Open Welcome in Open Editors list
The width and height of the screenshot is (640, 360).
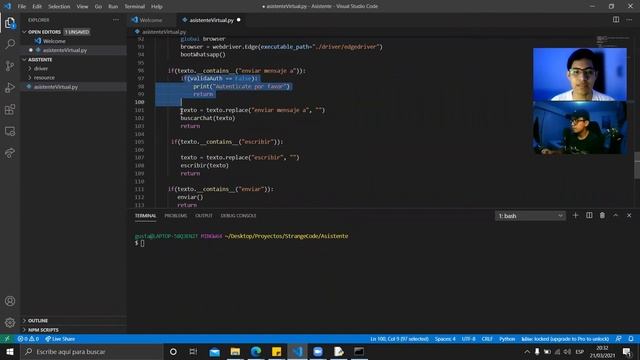pyautogui.click(x=74, y=41)
